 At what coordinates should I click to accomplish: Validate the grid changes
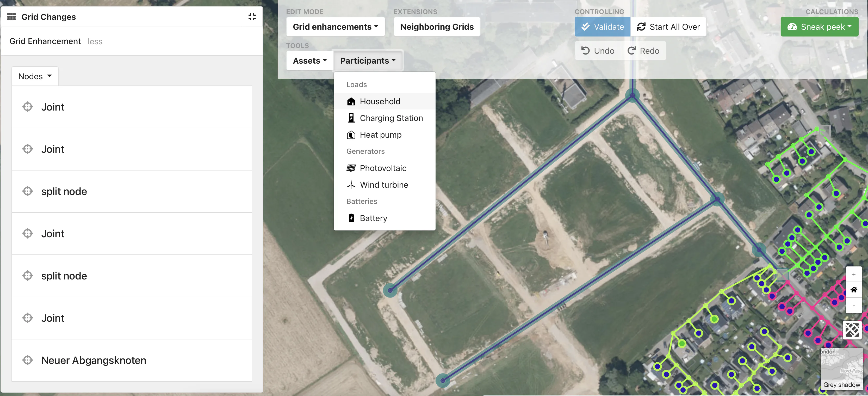pyautogui.click(x=602, y=27)
